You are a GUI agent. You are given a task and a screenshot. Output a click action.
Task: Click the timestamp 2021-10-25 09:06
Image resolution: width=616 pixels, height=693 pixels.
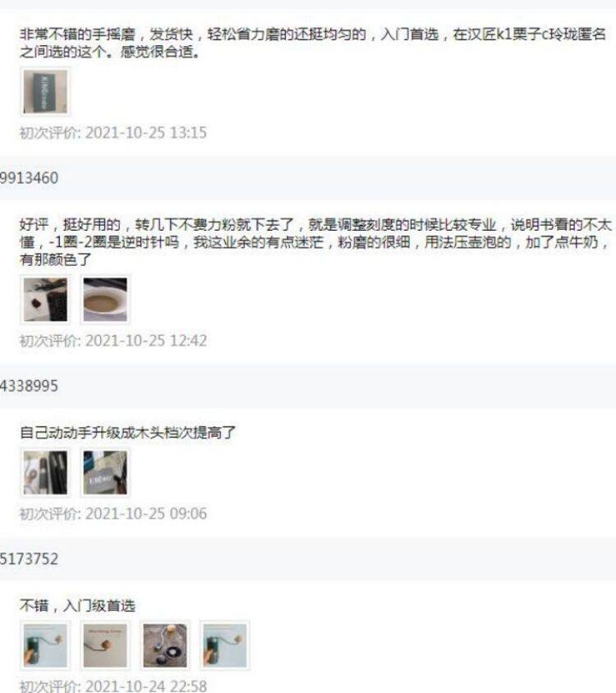tap(146, 513)
